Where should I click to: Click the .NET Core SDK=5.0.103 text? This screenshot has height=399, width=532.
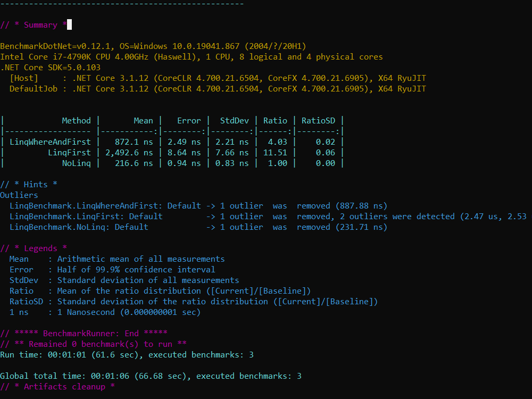click(50, 68)
